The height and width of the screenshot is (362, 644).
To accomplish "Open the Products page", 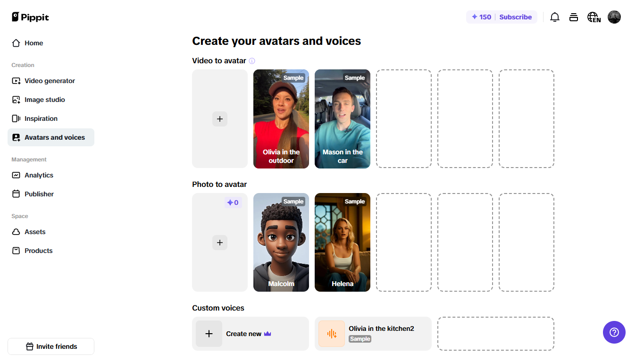I will [38, 251].
